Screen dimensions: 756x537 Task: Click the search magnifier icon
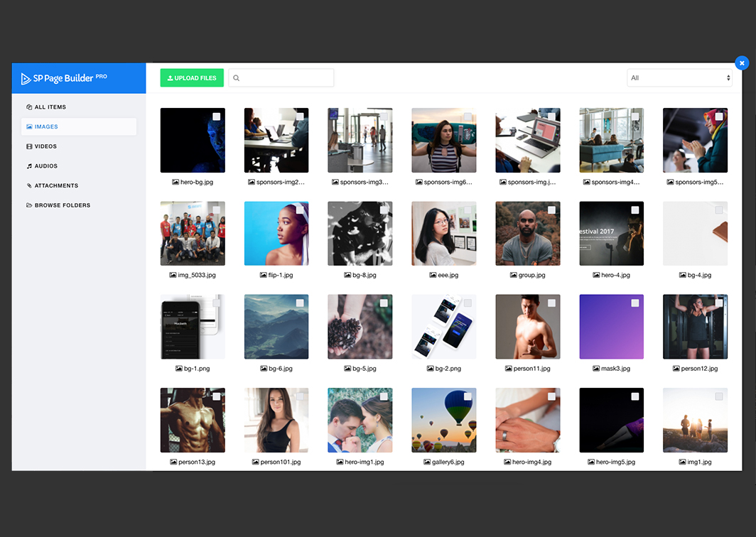click(x=237, y=78)
